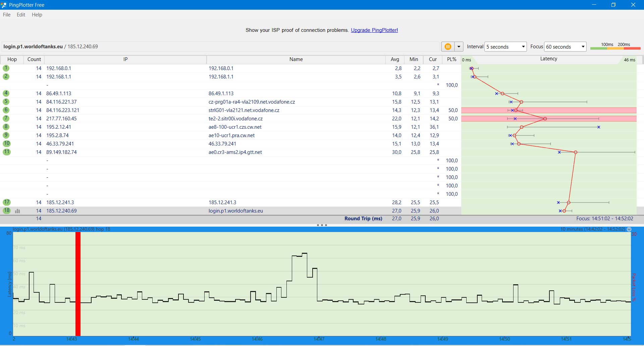This screenshot has width=644, height=346.
Task: Click the hop 18 bar graph icon
Action: pos(17,211)
